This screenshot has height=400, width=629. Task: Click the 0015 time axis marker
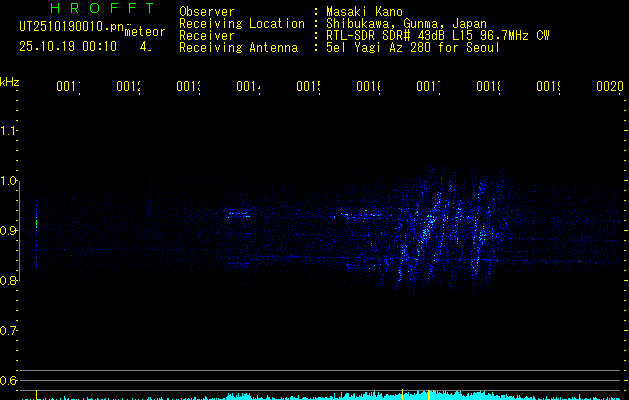[x=308, y=86]
